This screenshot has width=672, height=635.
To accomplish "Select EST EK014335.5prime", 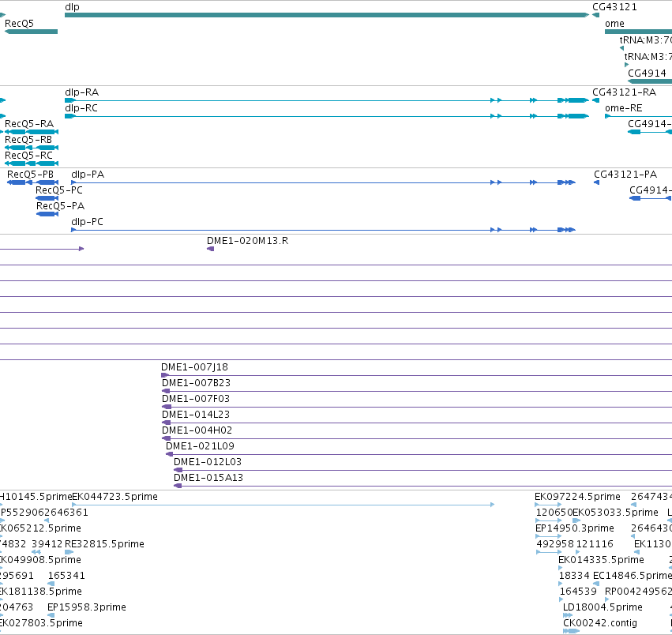I will point(560,568).
